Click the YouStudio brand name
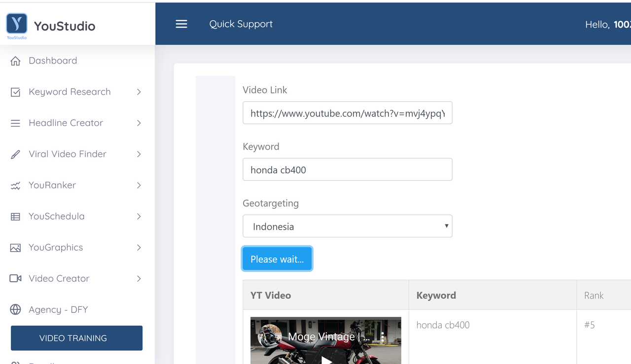 [x=65, y=26]
